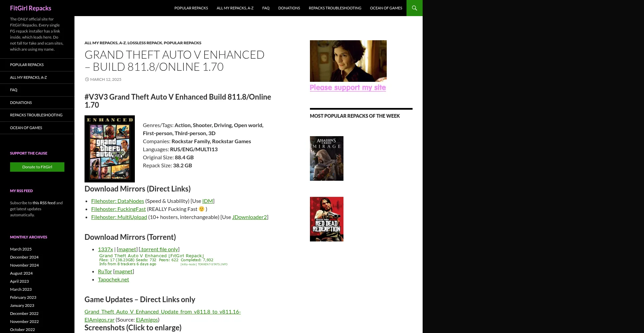Click the March 12, 2025 post date
Image resolution: width=644 pixels, height=333 pixels.
pos(106,79)
